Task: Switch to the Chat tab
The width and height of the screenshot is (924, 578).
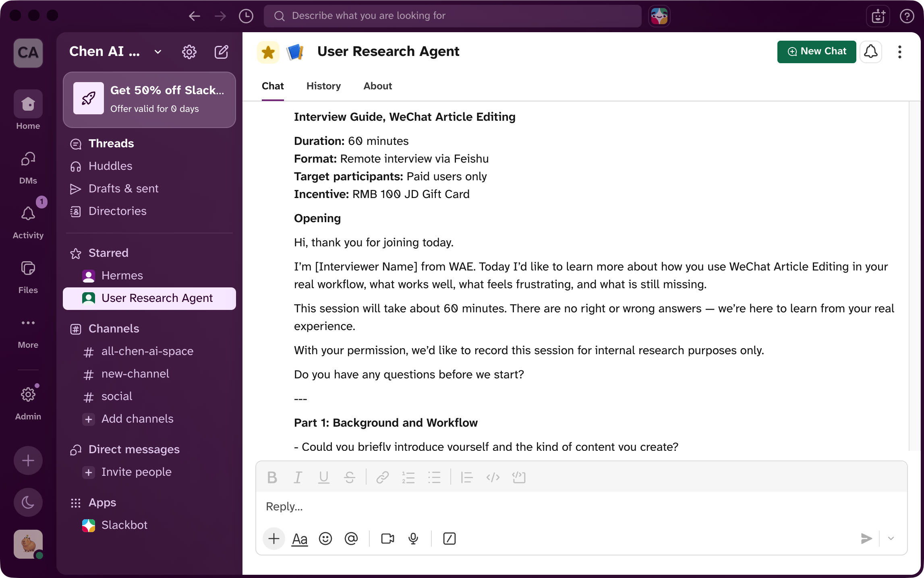Action: click(273, 86)
